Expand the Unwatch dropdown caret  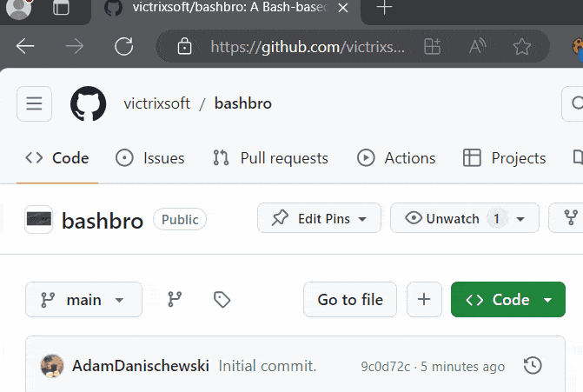tap(520, 219)
